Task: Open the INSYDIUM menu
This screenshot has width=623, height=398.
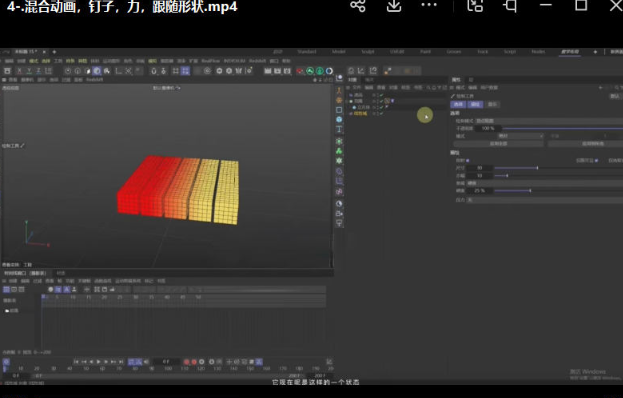Action: pos(234,61)
